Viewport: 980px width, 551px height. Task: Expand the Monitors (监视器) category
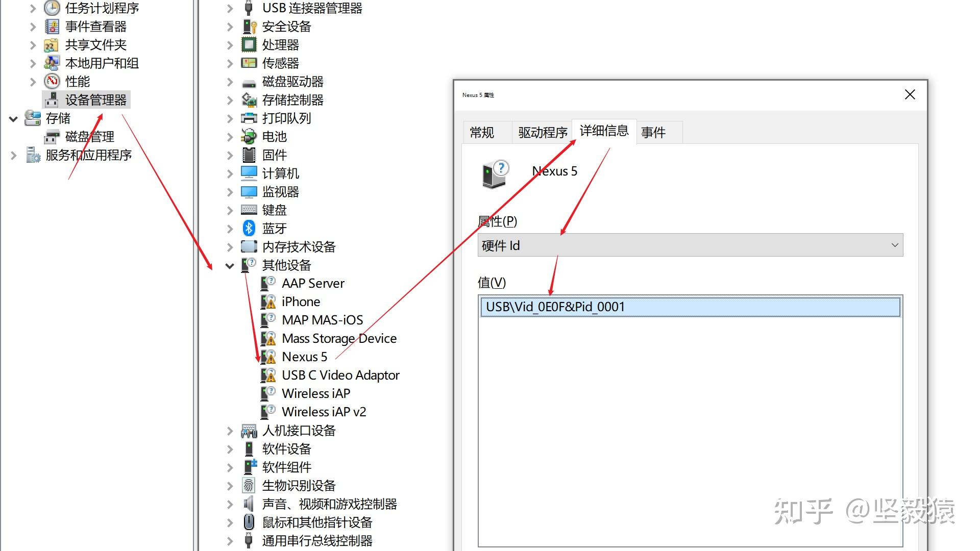[230, 192]
